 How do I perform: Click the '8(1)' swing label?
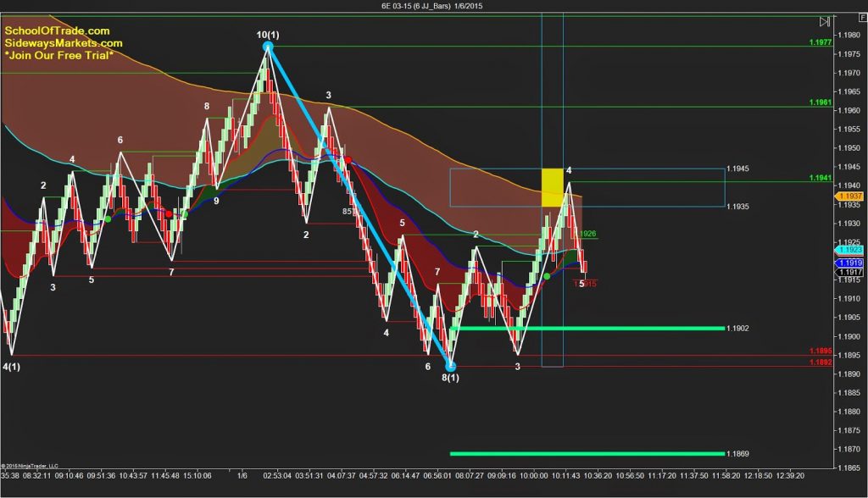pos(450,378)
